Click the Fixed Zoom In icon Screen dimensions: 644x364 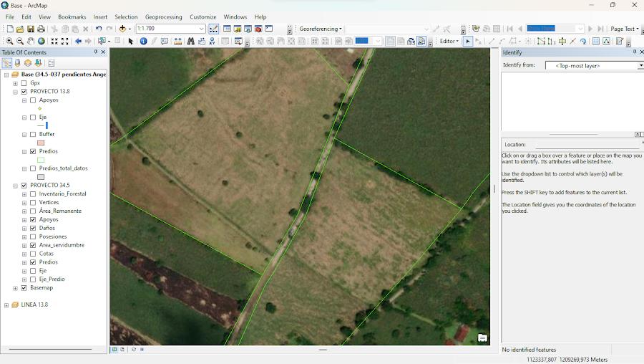[x=54, y=41]
